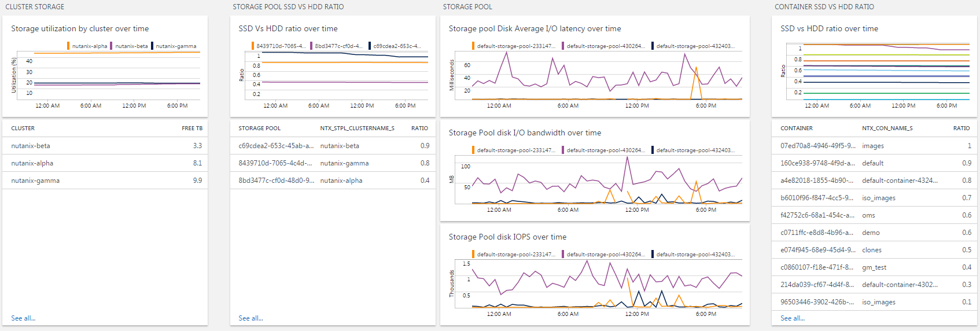This screenshot has width=980, height=331.
Task: Click default-storage-pool-432403 legend in bandwidth chart
Action: click(x=693, y=150)
